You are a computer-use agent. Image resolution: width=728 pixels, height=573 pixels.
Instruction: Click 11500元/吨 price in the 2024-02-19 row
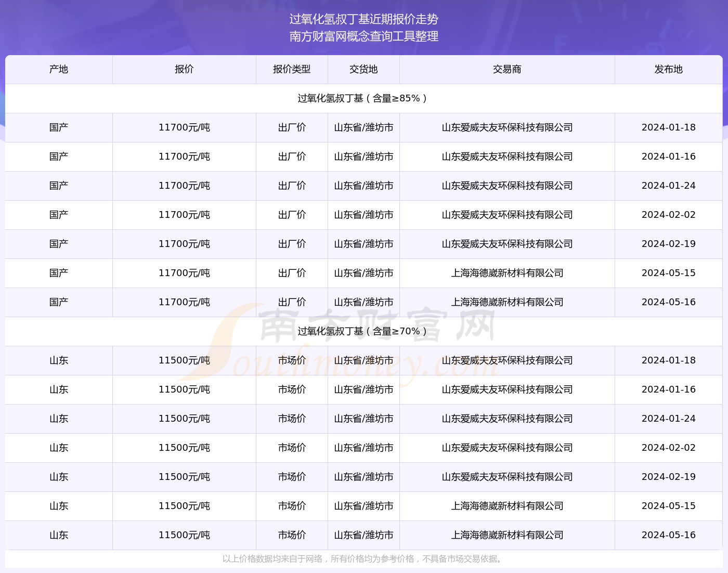tap(184, 477)
